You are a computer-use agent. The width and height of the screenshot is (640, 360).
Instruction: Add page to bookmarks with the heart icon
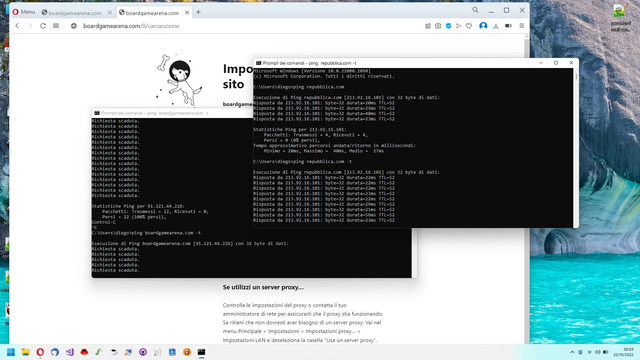coord(469,26)
